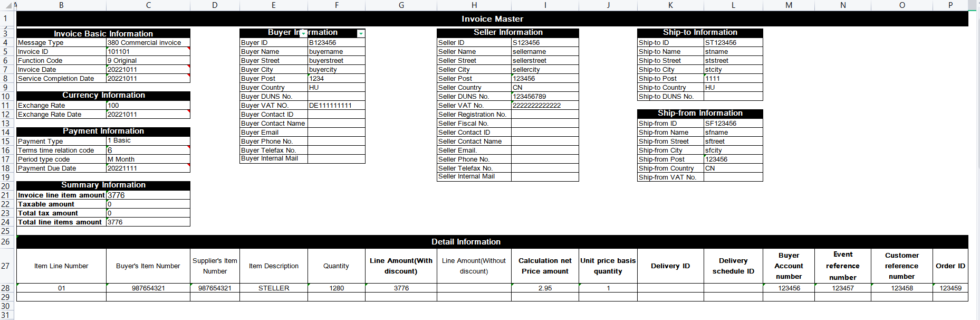Select the empty Buyer Email value cell
The width and height of the screenshot is (980, 320).
tap(337, 133)
